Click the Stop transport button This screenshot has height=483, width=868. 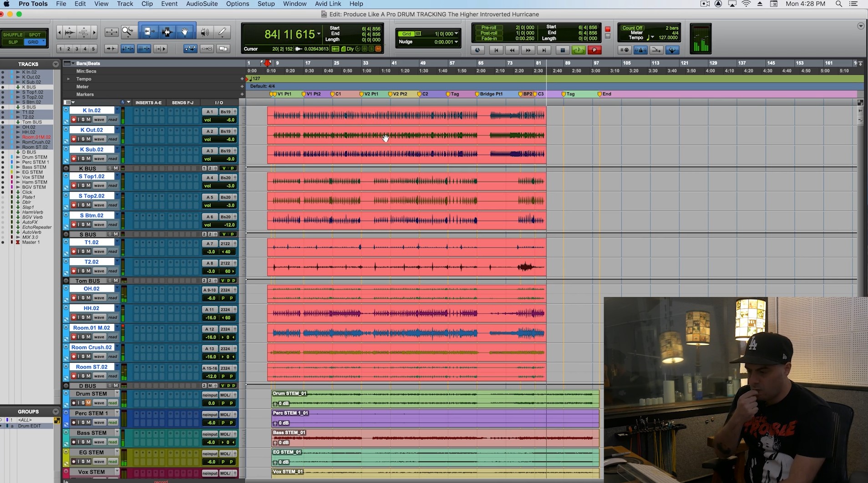(x=563, y=50)
